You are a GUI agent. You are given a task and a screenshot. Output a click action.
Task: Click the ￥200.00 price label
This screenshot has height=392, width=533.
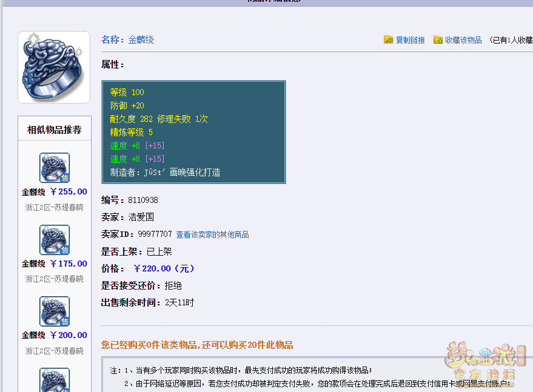[69, 335]
